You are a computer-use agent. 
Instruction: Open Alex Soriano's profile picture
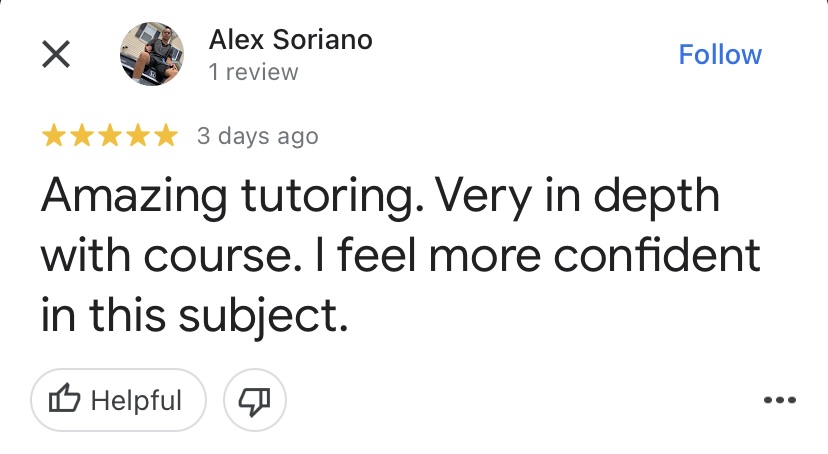tap(151, 55)
